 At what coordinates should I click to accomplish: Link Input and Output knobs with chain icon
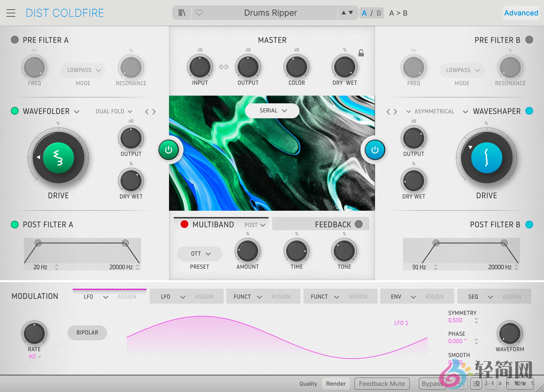[x=224, y=67]
